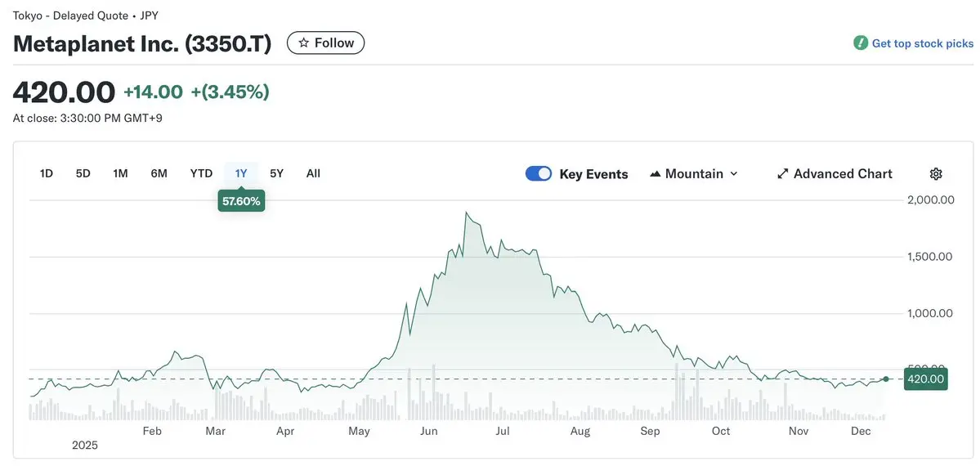
Task: Select the 1D time range
Action: 47,173
